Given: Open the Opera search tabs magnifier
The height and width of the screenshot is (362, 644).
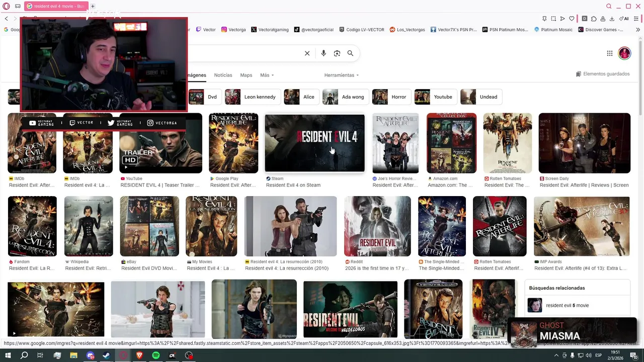Looking at the screenshot, I should pos(609,6).
